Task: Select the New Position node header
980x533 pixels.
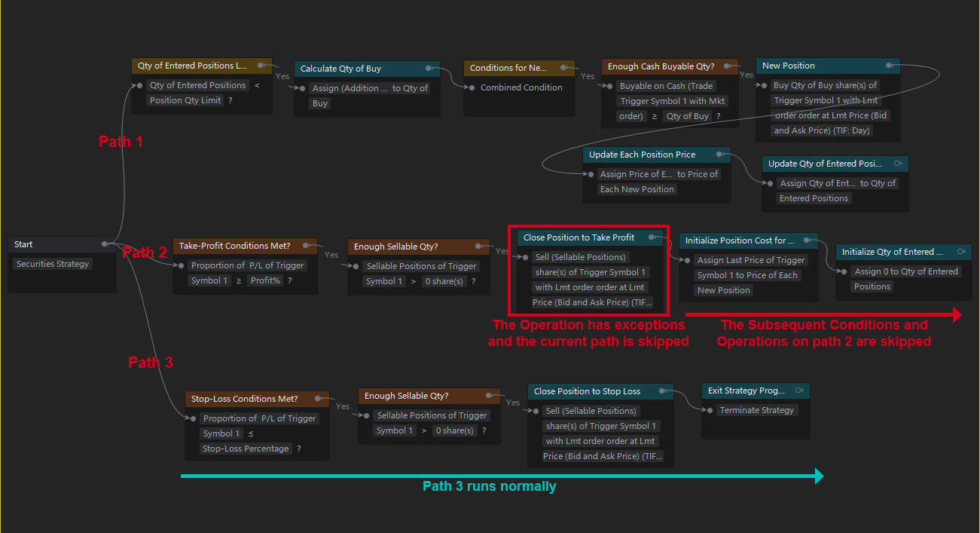Action: pos(828,66)
